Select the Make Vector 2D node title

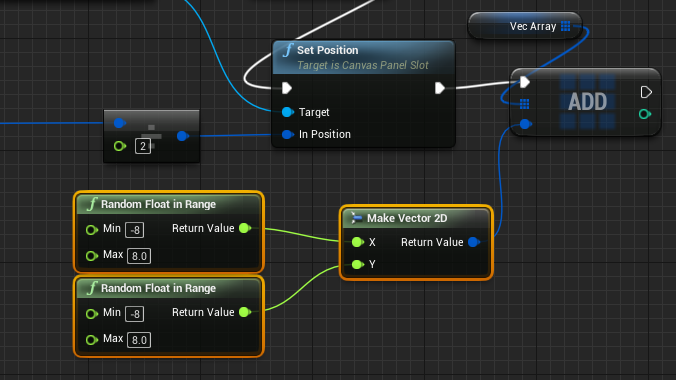[407, 218]
